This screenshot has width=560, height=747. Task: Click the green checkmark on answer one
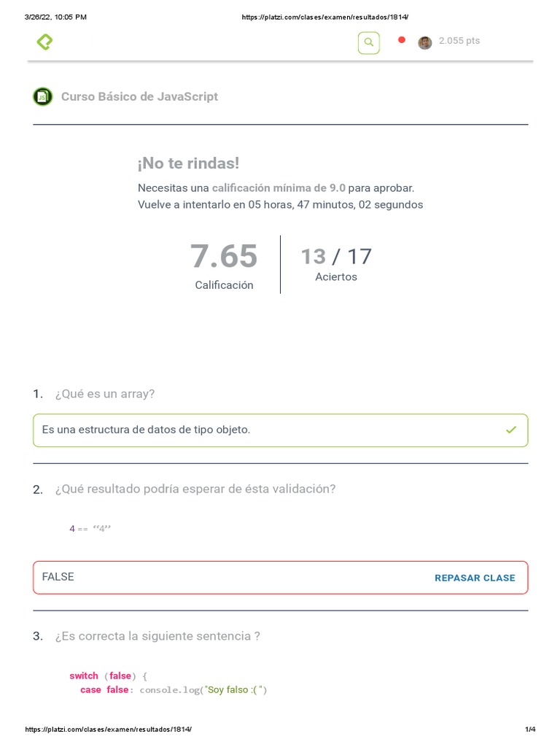[x=510, y=430]
